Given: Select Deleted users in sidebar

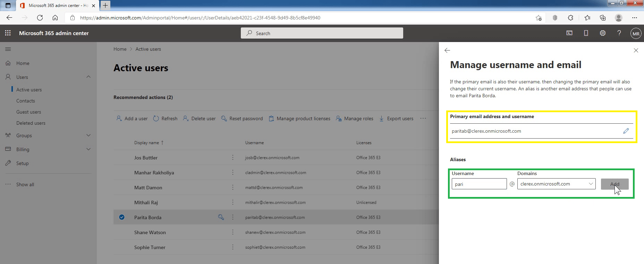Looking at the screenshot, I should click(31, 123).
